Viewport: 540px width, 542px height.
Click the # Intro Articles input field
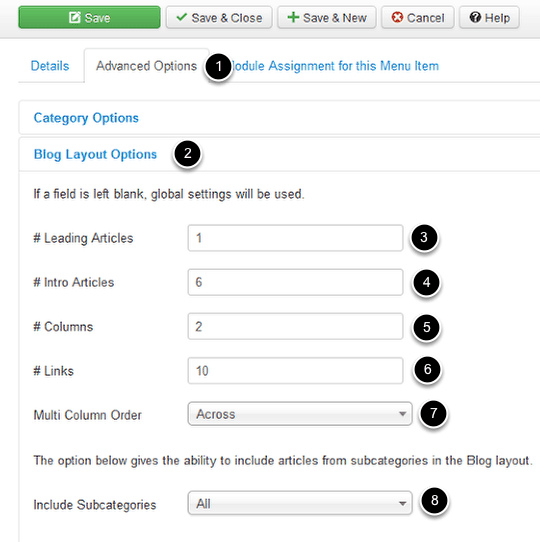point(295,282)
